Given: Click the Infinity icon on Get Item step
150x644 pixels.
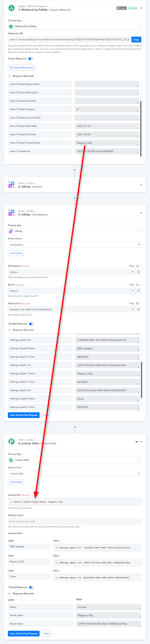Looking at the screenshot, I should point(11,185).
